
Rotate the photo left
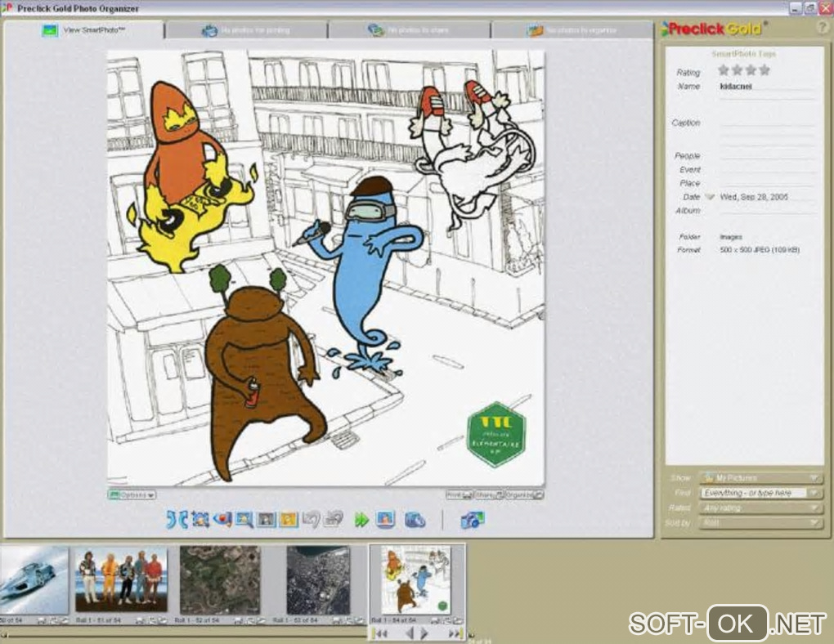(171, 520)
